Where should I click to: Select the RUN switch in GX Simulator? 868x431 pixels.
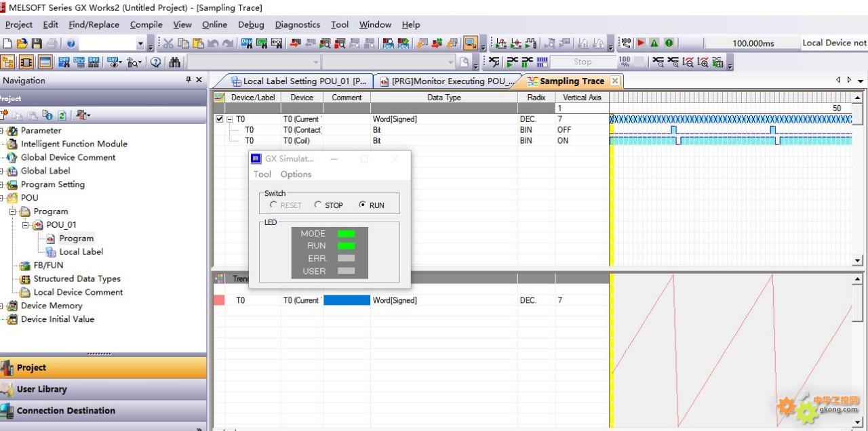tap(362, 205)
